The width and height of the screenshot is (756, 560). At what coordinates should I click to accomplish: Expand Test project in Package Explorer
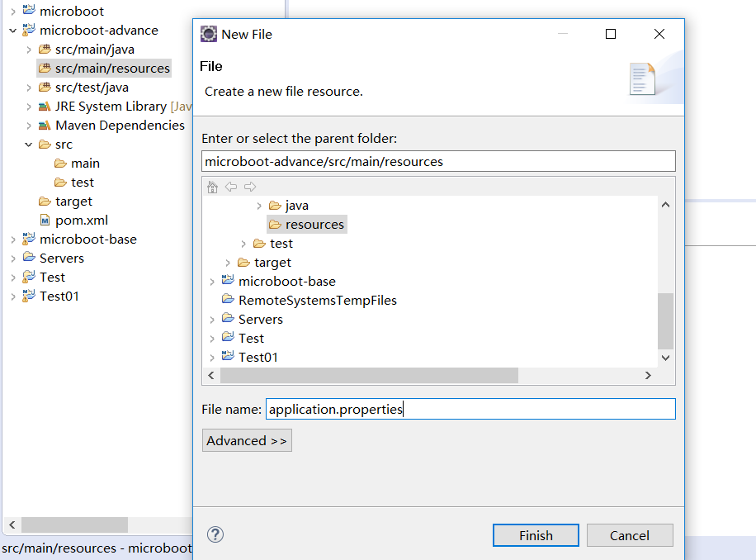coord(13,278)
